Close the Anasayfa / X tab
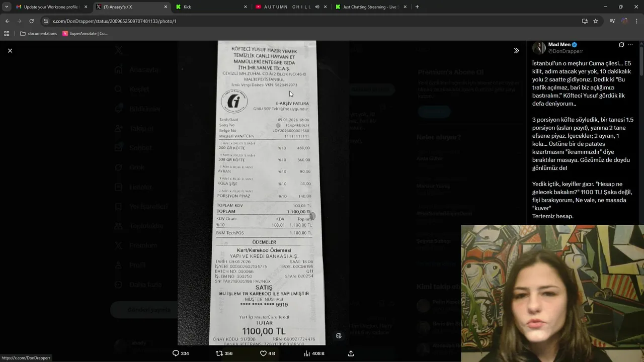 point(166,7)
